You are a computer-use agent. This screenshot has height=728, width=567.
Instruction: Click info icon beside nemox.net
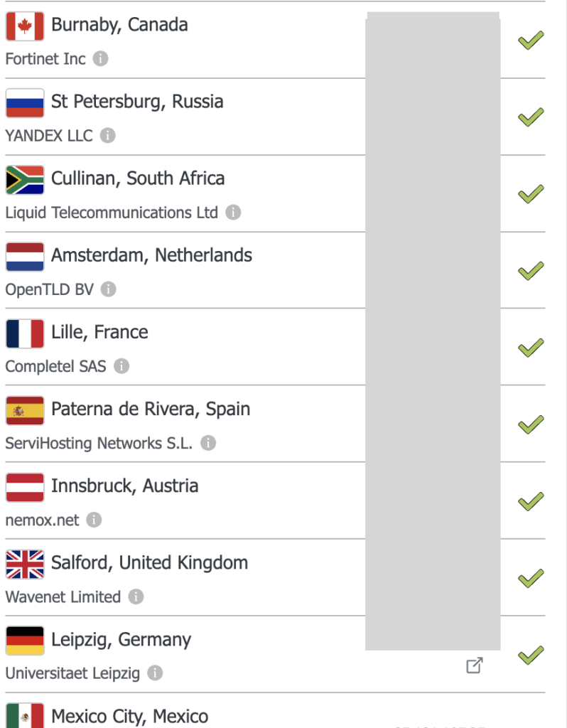point(94,520)
